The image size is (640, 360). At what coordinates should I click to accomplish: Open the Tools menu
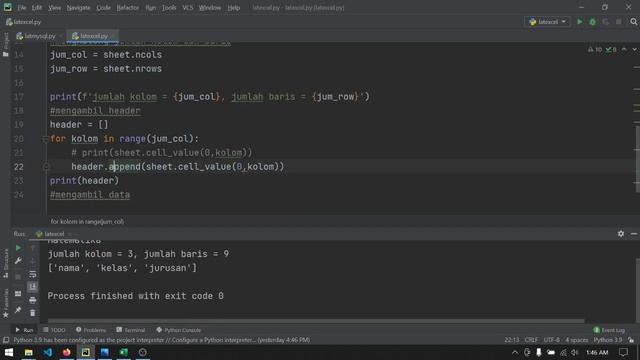point(169,8)
